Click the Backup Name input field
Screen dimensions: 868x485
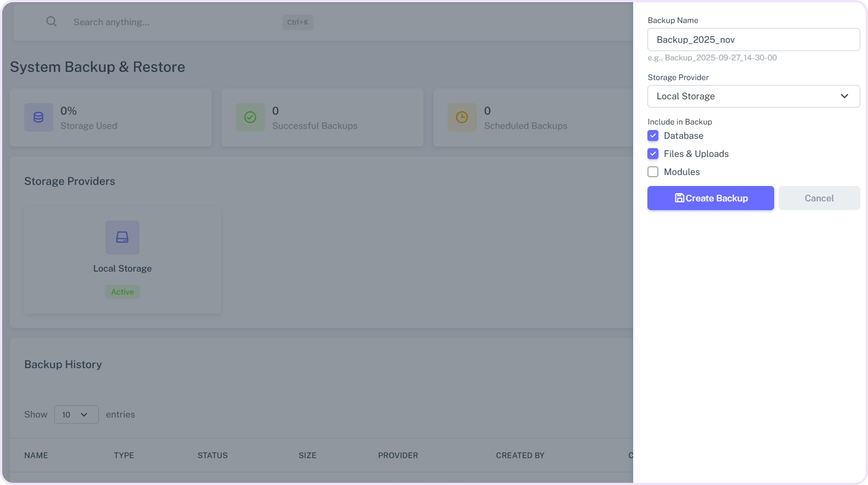[753, 40]
